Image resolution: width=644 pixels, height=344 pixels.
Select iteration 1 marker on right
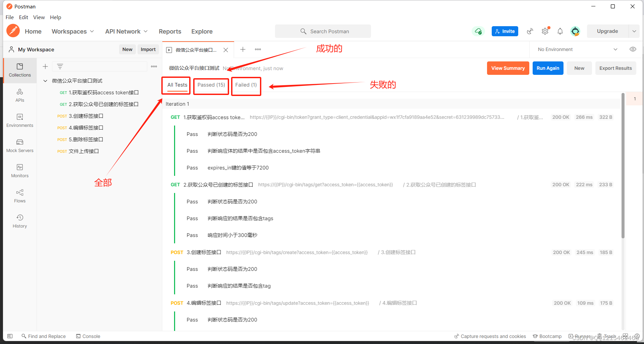coord(635,99)
